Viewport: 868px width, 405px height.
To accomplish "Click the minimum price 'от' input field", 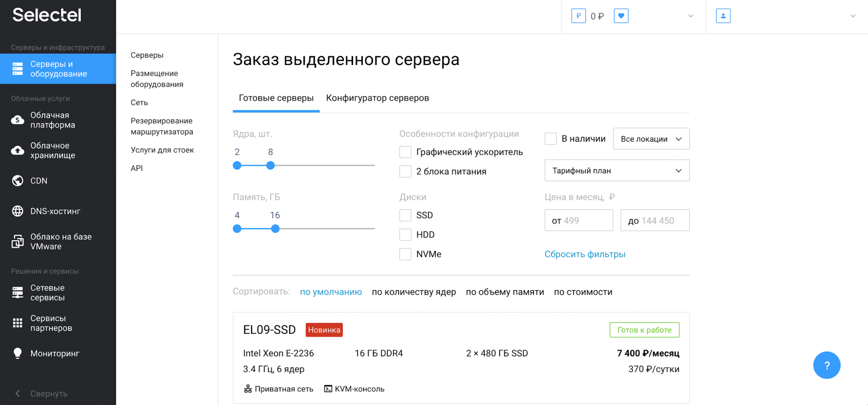I will click(x=579, y=221).
